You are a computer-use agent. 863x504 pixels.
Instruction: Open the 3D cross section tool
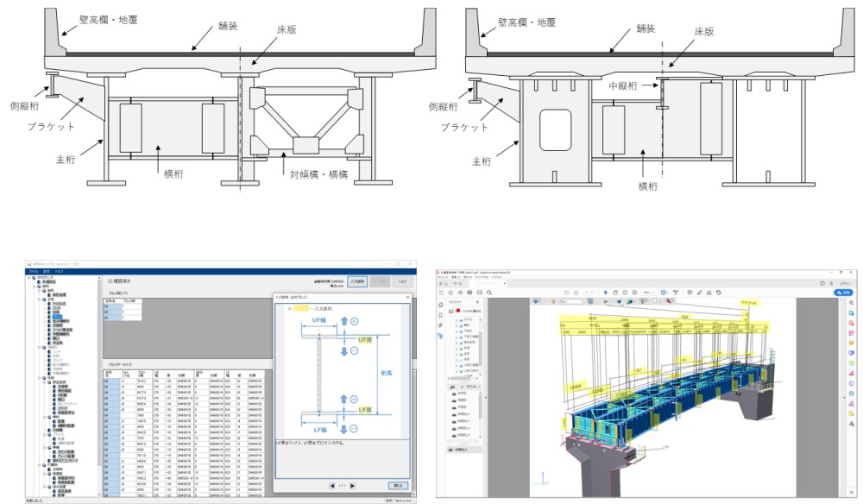coord(669,301)
